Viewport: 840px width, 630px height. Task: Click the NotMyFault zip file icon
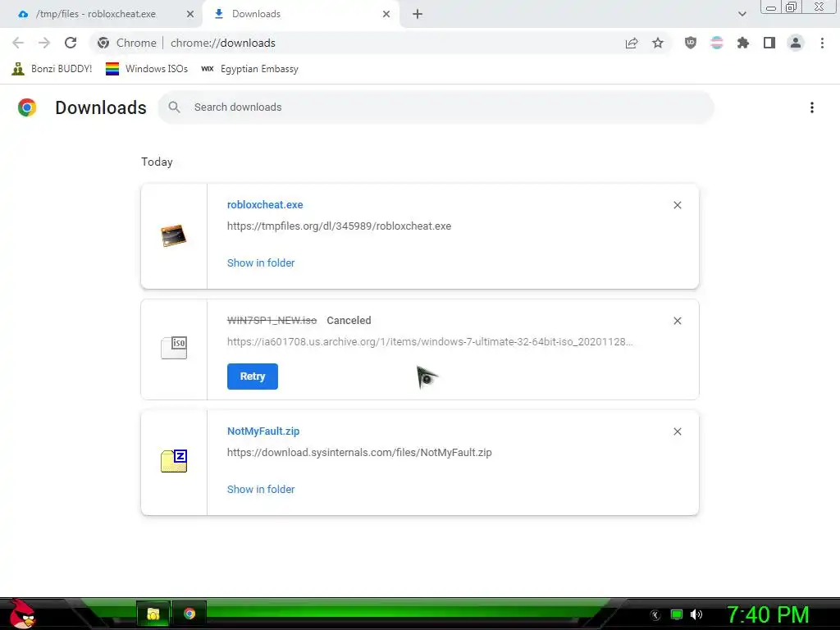[x=174, y=461]
